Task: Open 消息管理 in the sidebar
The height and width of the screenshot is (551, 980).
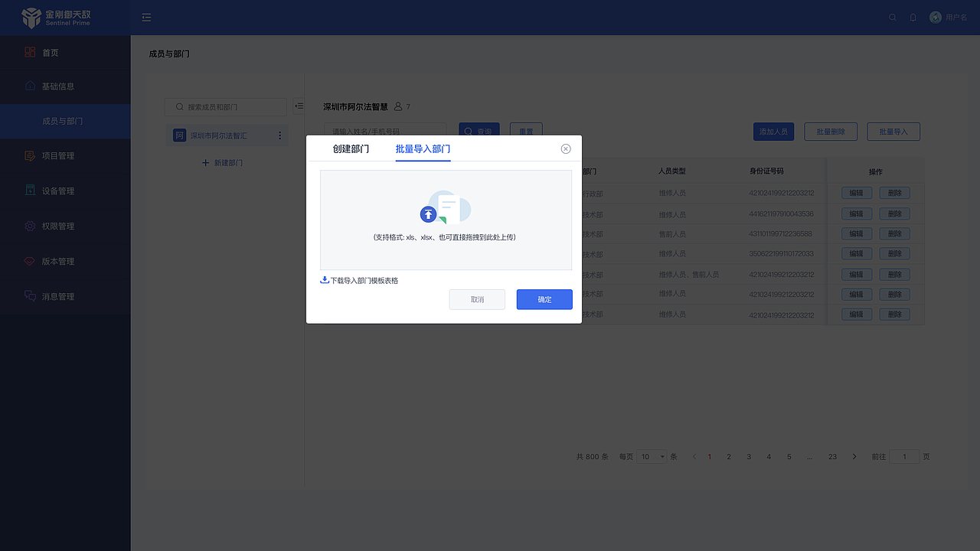Action: point(50,296)
